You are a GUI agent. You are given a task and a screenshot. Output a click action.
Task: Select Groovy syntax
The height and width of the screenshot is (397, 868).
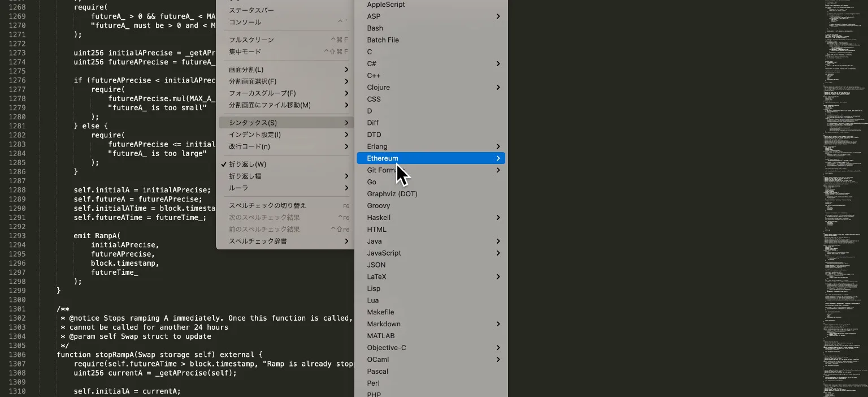pyautogui.click(x=431, y=206)
